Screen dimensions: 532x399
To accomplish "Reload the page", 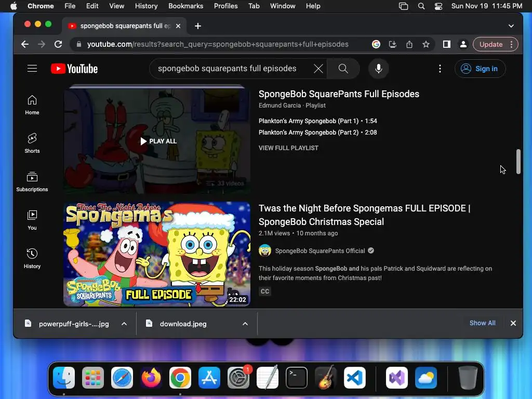I will tap(58, 44).
